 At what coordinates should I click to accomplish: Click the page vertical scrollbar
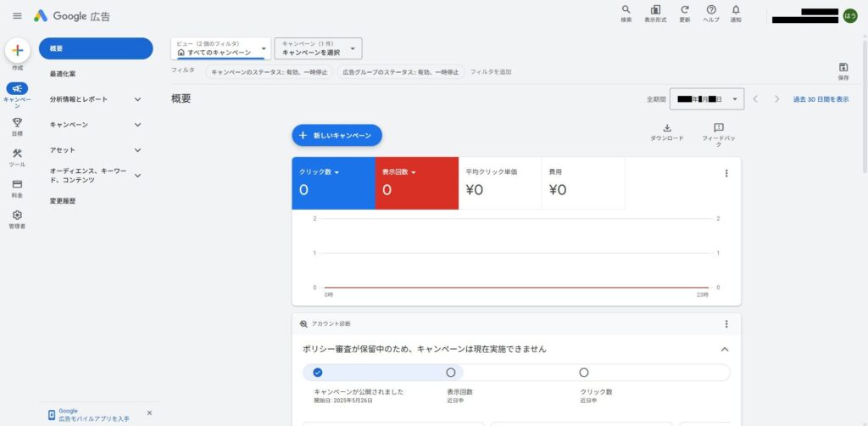pos(865,105)
